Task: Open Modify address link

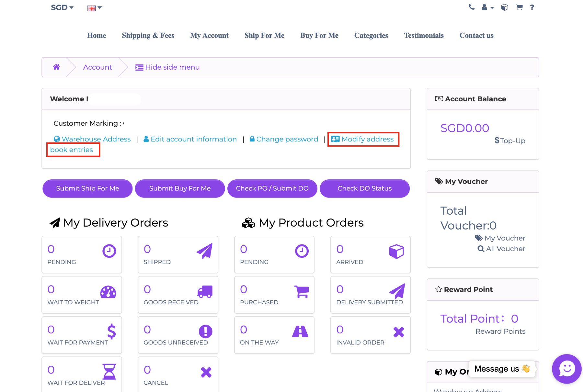Action: (363, 139)
